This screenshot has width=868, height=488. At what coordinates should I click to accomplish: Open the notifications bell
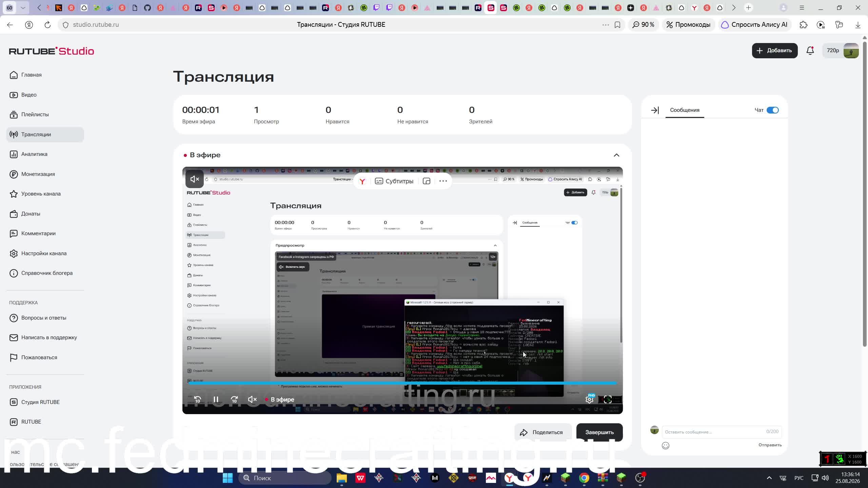810,50
